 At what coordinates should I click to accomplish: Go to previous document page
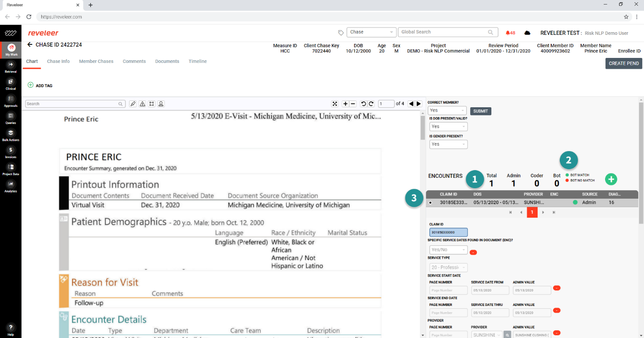pyautogui.click(x=411, y=104)
